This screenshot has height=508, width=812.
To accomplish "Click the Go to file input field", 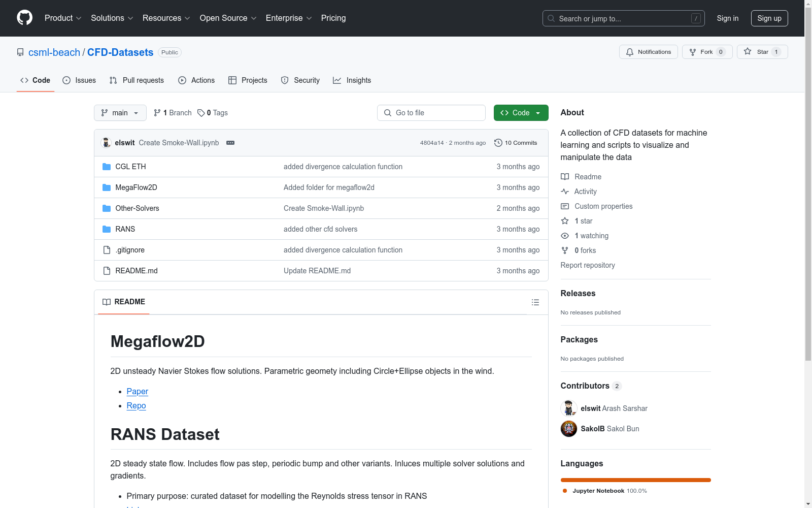I will (431, 113).
